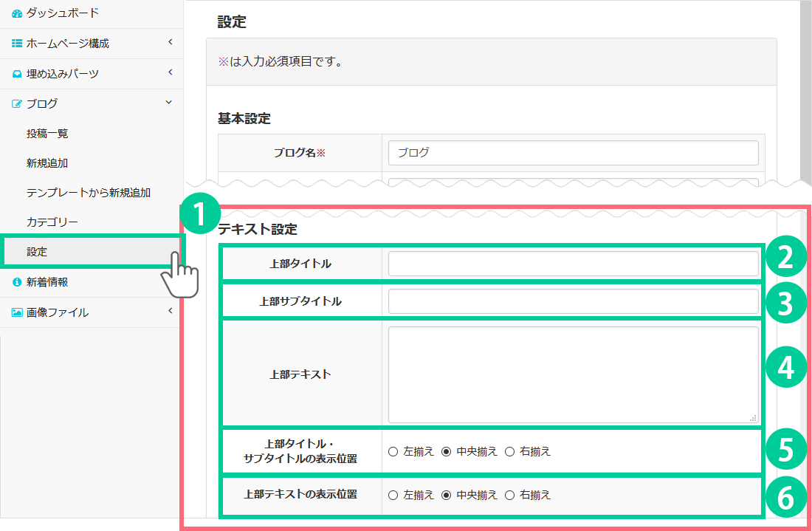Choose 右揃え for 上部テキストの表示位置
Screen dimensions: 812x531
(509, 495)
